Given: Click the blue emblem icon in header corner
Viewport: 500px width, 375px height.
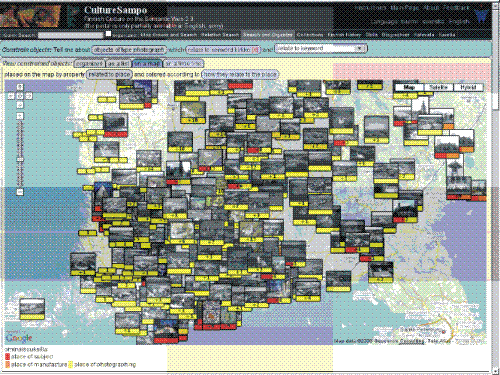Looking at the screenshot, I should click(x=482, y=15).
